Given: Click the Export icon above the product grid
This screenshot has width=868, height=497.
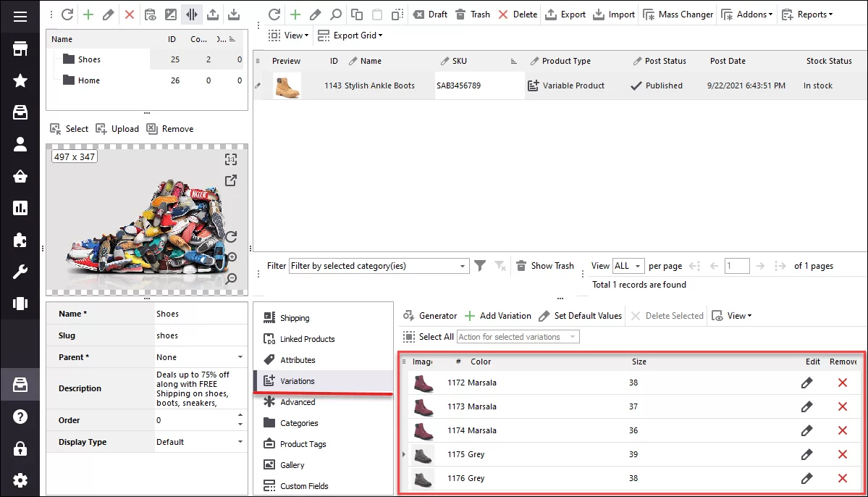Looking at the screenshot, I should [x=565, y=13].
